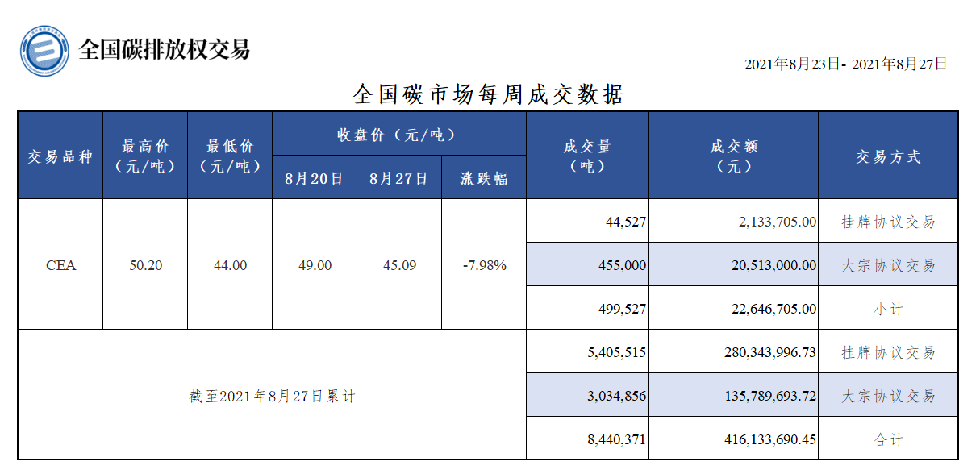Click the 交易方式 column header
The image size is (980, 474).
click(x=888, y=156)
